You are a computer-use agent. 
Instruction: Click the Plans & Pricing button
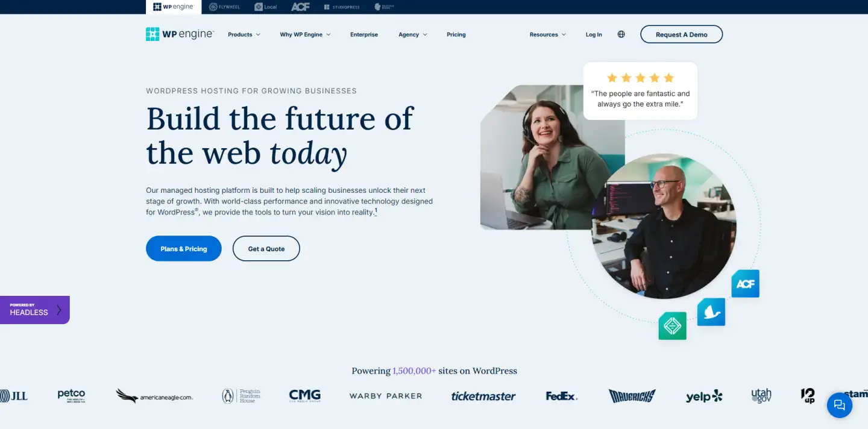[184, 248]
